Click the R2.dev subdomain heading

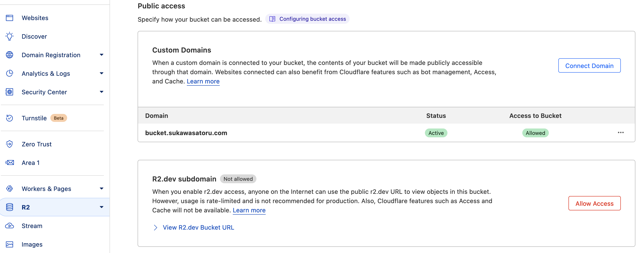pyautogui.click(x=184, y=179)
